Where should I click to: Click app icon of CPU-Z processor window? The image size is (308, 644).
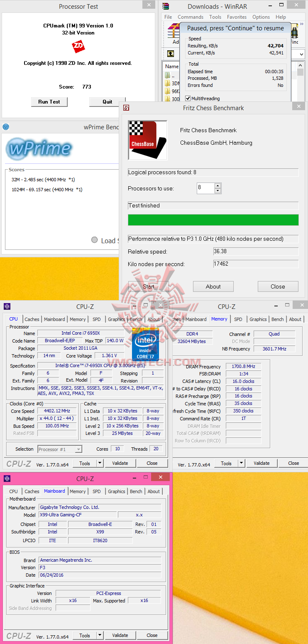[7, 306]
